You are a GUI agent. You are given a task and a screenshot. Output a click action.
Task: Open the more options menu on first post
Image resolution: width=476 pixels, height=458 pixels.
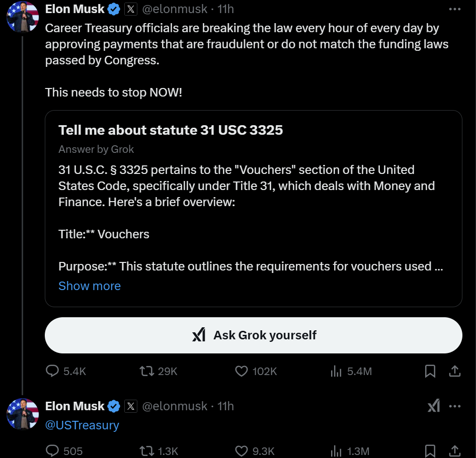(454, 9)
